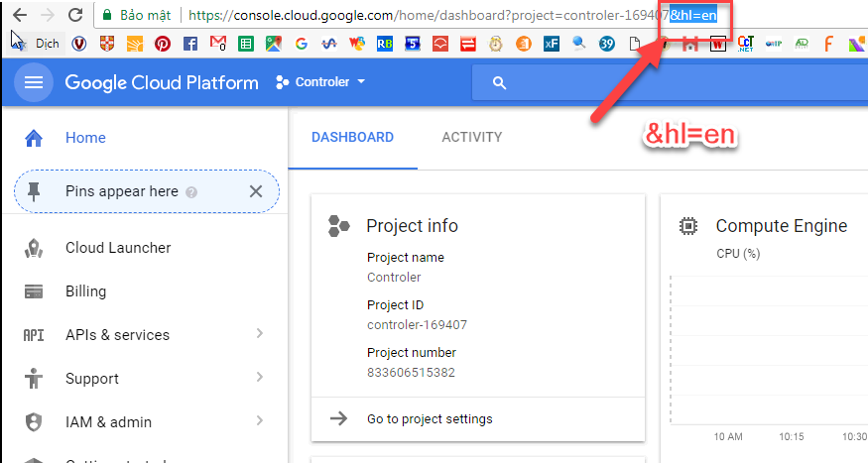Open the CcT .NET bookmark icon
Screen dimensions: 868x463
pyautogui.click(x=746, y=44)
